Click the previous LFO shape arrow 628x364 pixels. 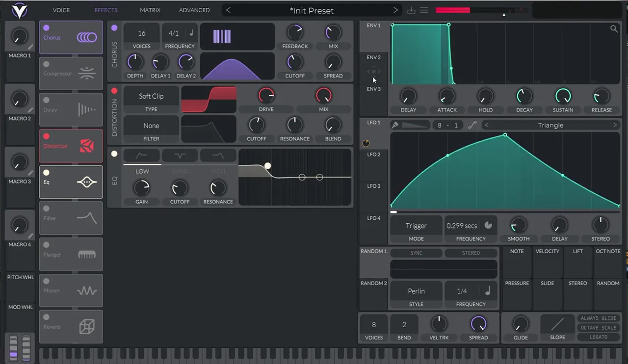[487, 125]
